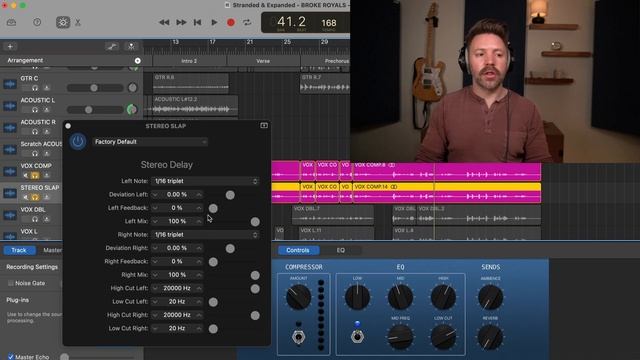This screenshot has width=640, height=360.
Task: Toggle Stereo Delay plug-in power button
Action: 78,142
